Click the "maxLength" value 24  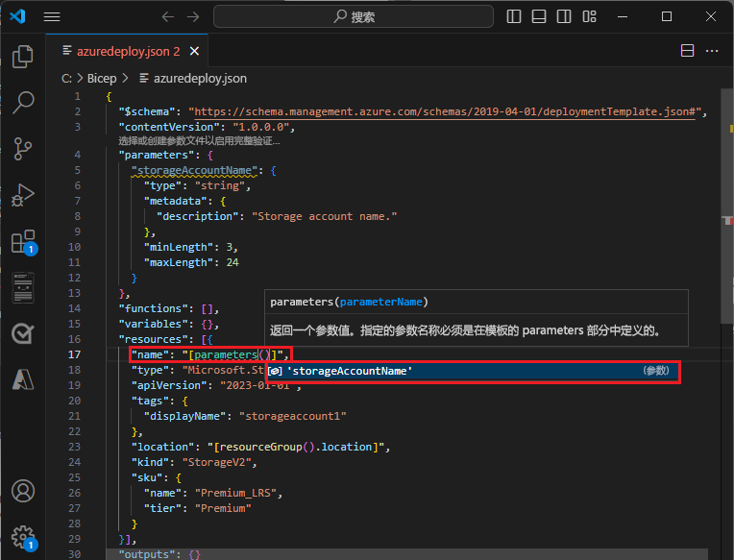232,262
